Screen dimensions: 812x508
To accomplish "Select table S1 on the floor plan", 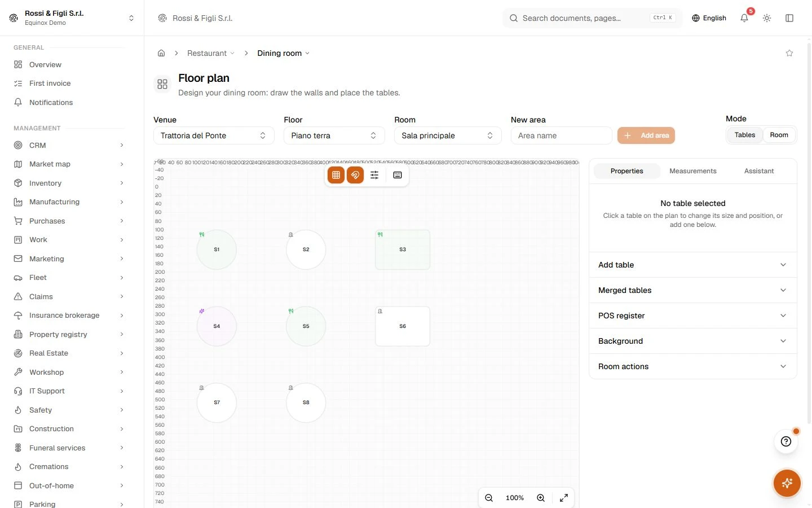I will (217, 249).
